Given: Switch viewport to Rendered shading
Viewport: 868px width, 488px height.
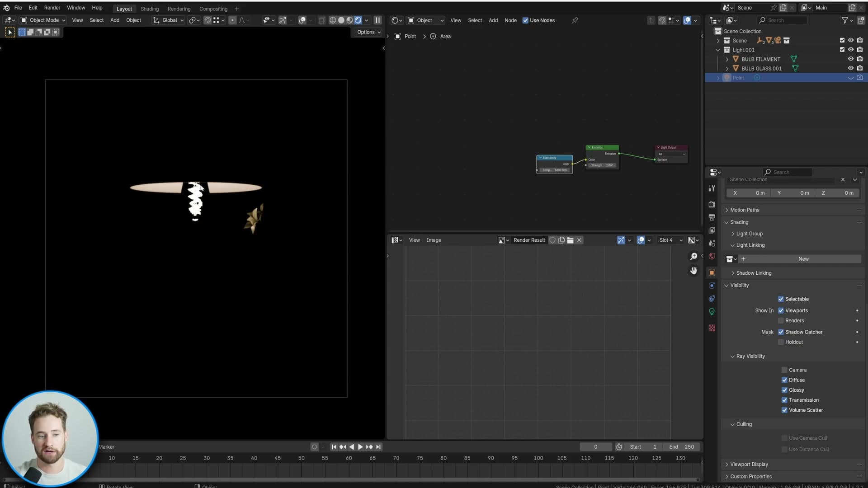Looking at the screenshot, I should tap(358, 20).
